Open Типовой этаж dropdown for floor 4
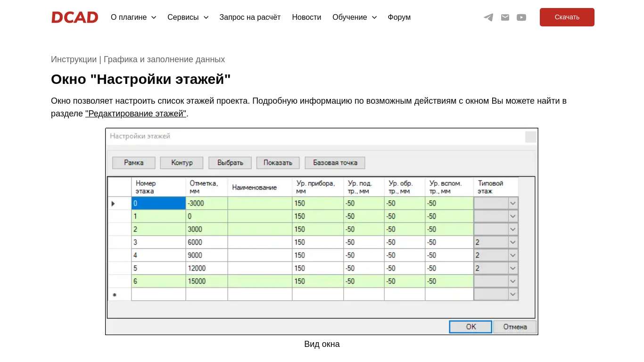Viewport: 644px width, 362px height. coord(513,255)
